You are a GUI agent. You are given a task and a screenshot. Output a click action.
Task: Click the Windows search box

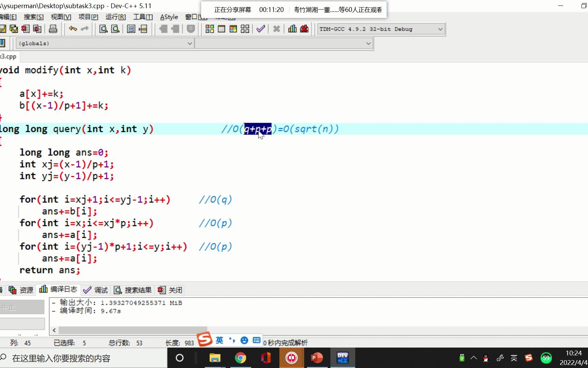pos(83,358)
